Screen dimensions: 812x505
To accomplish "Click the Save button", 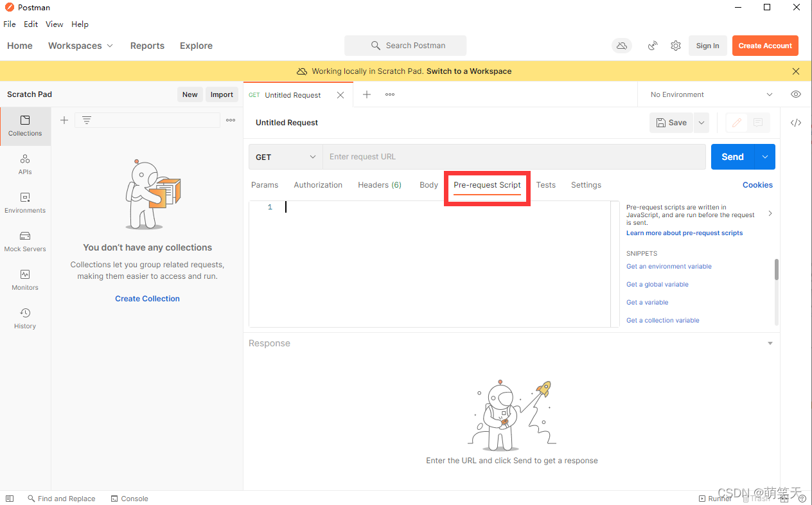I will tap(671, 122).
